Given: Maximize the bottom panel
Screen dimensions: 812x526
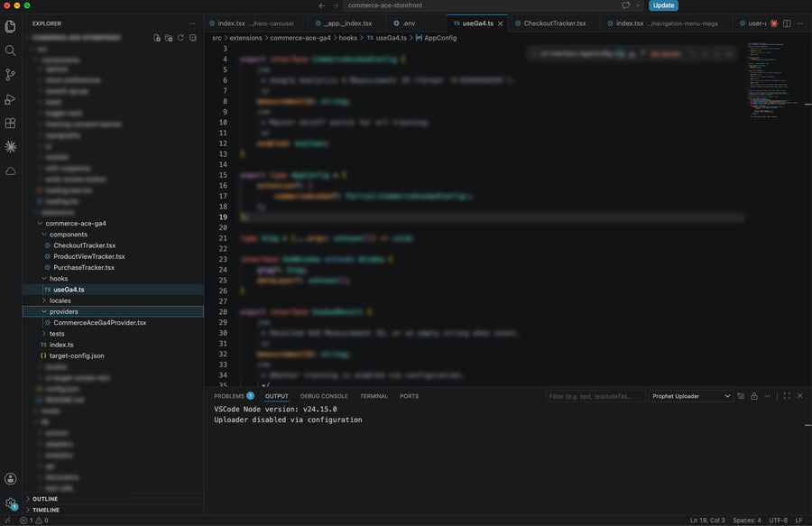Looking at the screenshot, I should [787, 396].
